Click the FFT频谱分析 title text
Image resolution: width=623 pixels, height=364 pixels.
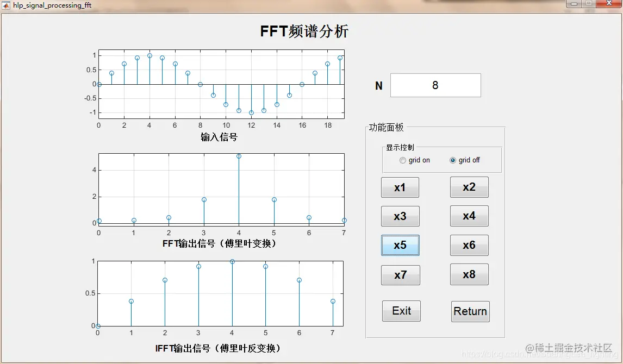pos(304,32)
